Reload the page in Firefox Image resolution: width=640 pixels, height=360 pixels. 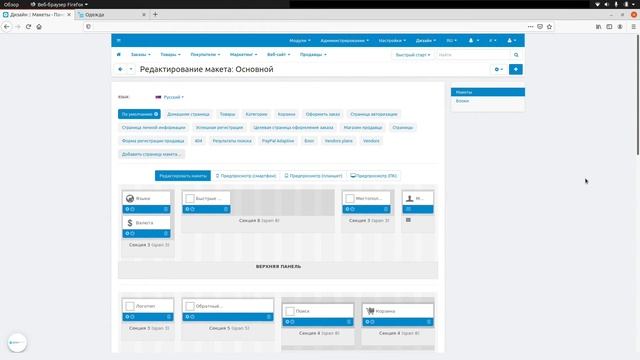point(28,27)
